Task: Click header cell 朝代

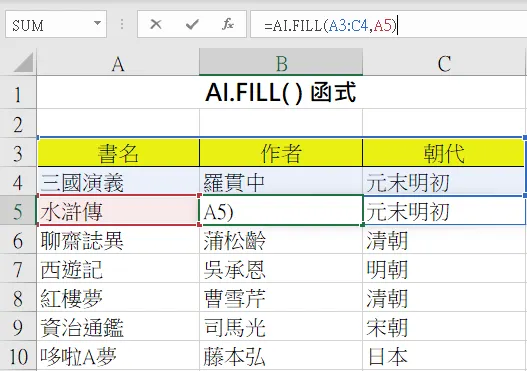Action: [x=444, y=153]
